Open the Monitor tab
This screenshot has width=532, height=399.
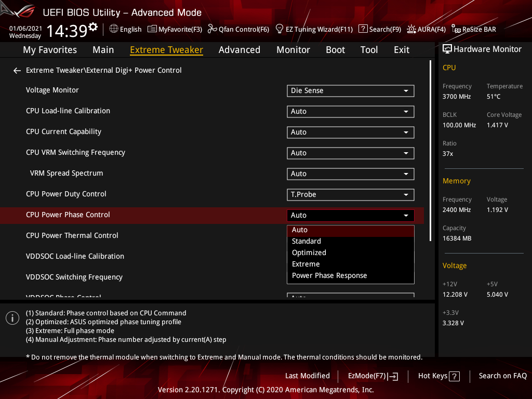tap(293, 50)
